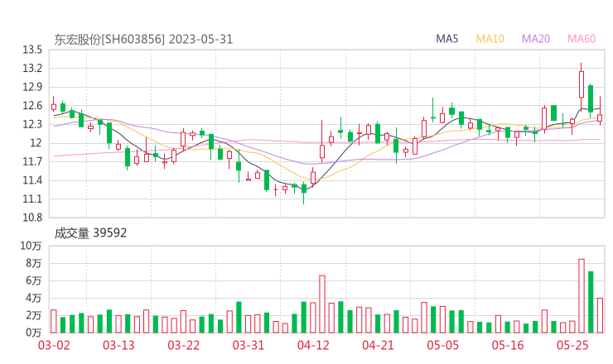613x364 pixels.
Task: Click the tall green volume bar near 7万
Action: pos(591,302)
